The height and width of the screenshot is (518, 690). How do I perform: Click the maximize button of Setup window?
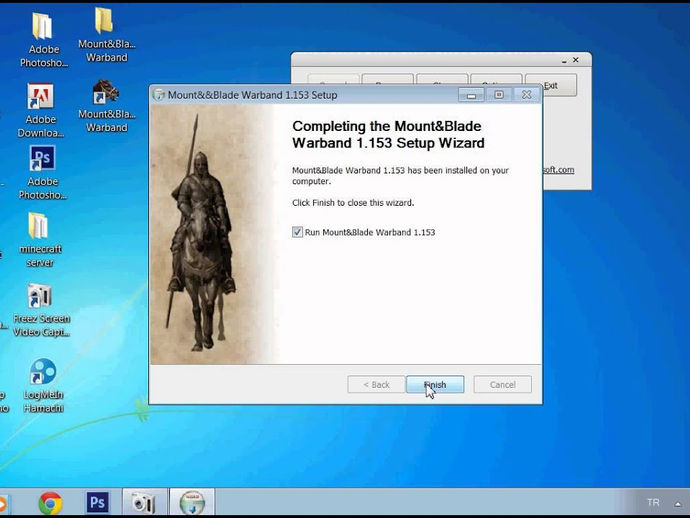click(x=499, y=95)
